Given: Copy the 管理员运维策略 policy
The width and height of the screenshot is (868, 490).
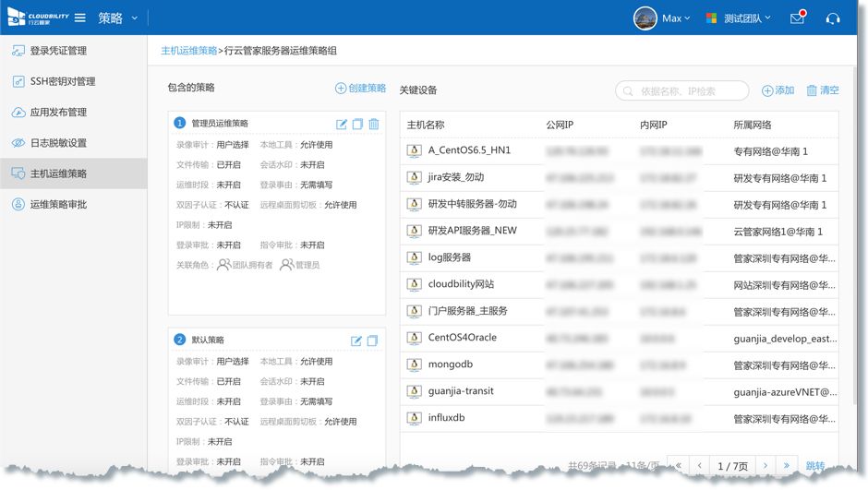Looking at the screenshot, I should pos(357,124).
